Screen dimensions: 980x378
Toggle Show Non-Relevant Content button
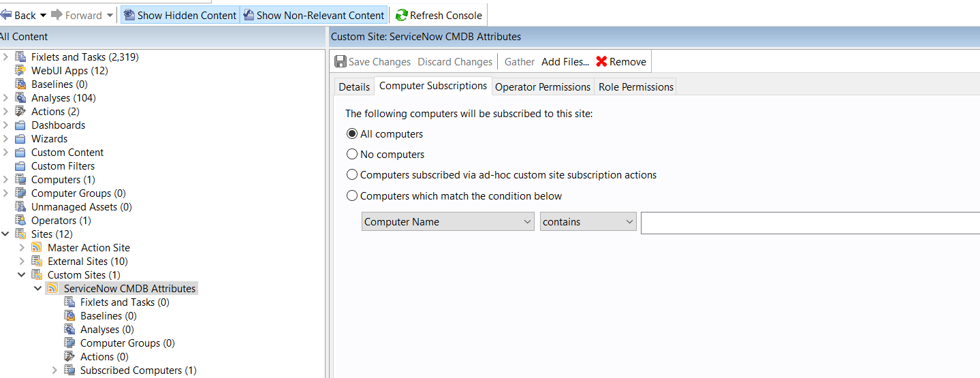pyautogui.click(x=314, y=15)
